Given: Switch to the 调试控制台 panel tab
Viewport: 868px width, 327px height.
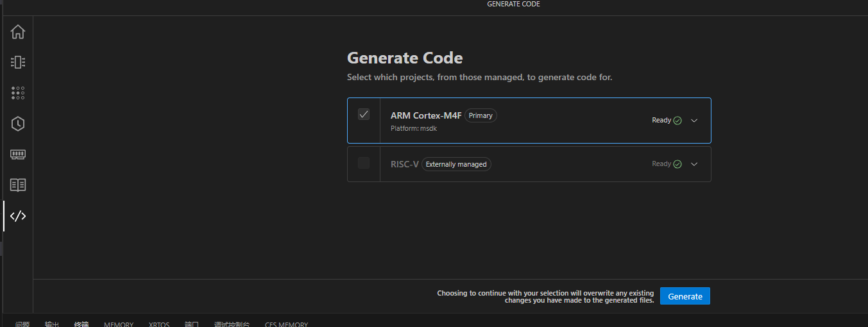Looking at the screenshot, I should tap(232, 324).
